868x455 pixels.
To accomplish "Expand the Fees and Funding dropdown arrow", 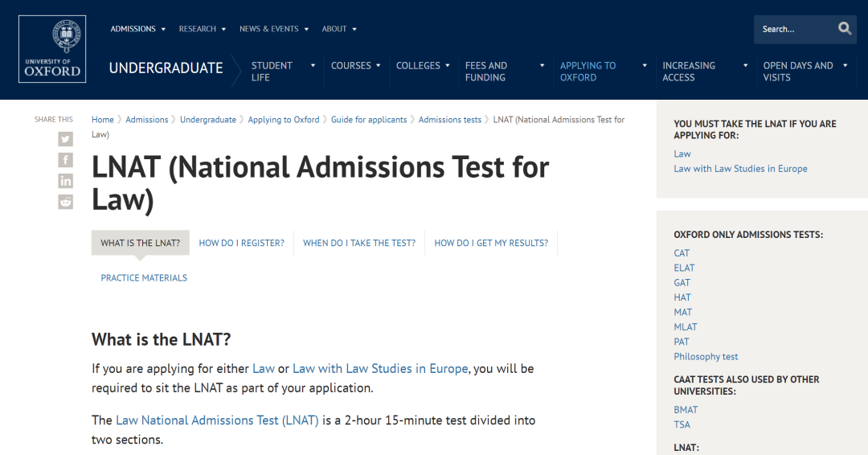I will (542, 65).
